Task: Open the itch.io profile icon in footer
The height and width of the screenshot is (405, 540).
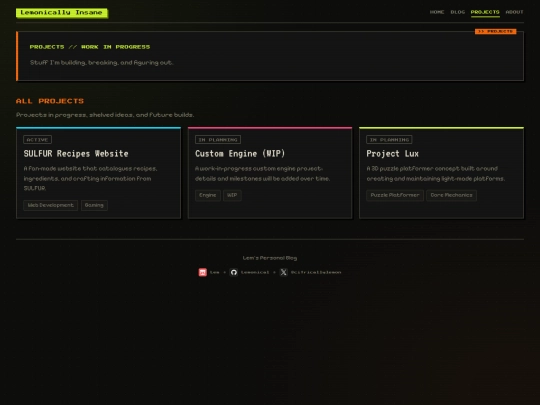Action: [202, 272]
